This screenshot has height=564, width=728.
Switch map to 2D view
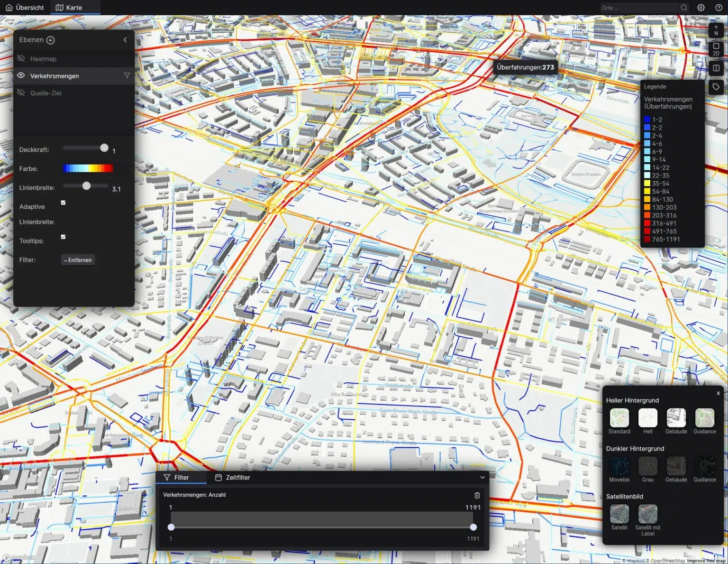pyautogui.click(x=716, y=49)
